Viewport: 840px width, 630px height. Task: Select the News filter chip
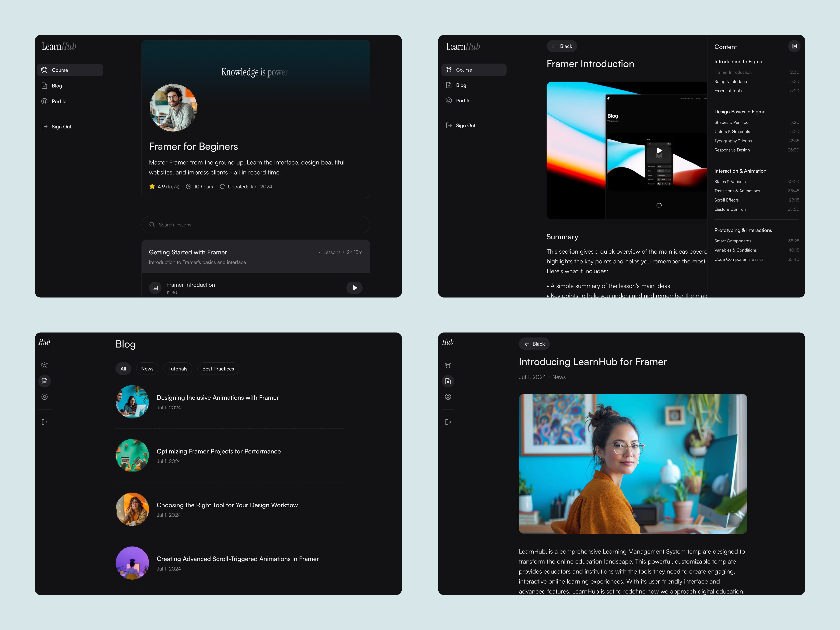coord(147,369)
